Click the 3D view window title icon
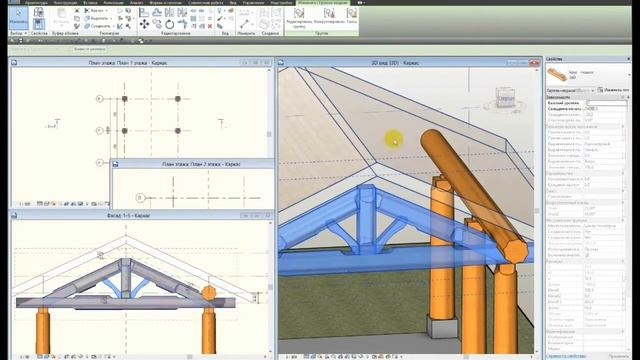The height and width of the screenshot is (360, 640). tap(281, 62)
